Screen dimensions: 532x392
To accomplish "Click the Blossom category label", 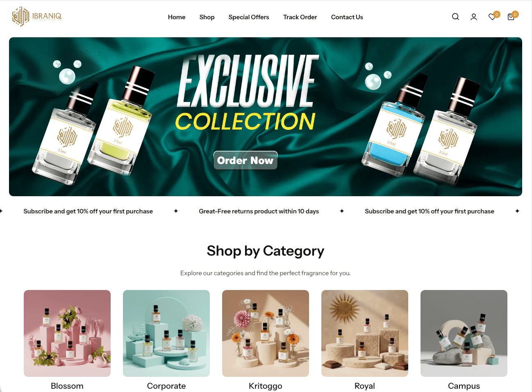I will 67,386.
